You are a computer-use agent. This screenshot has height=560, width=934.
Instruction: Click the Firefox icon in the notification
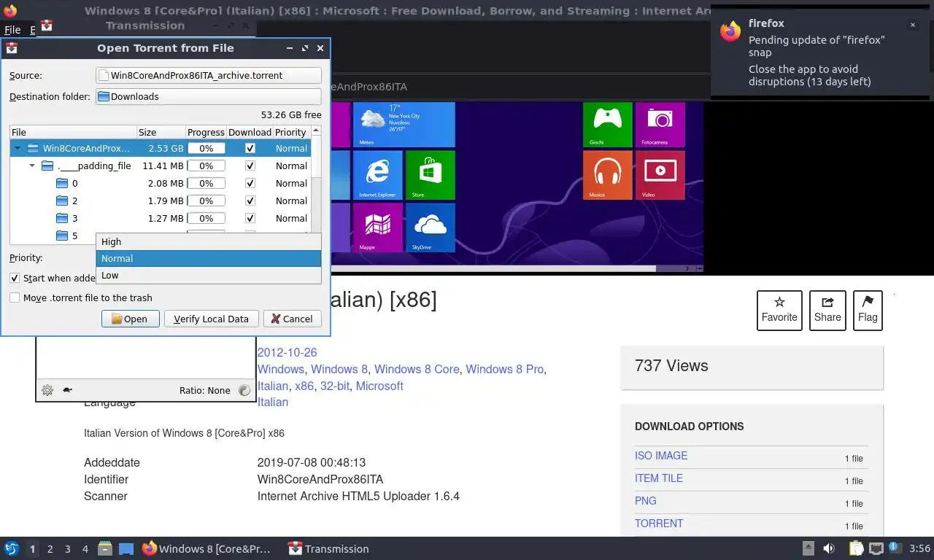pos(730,31)
